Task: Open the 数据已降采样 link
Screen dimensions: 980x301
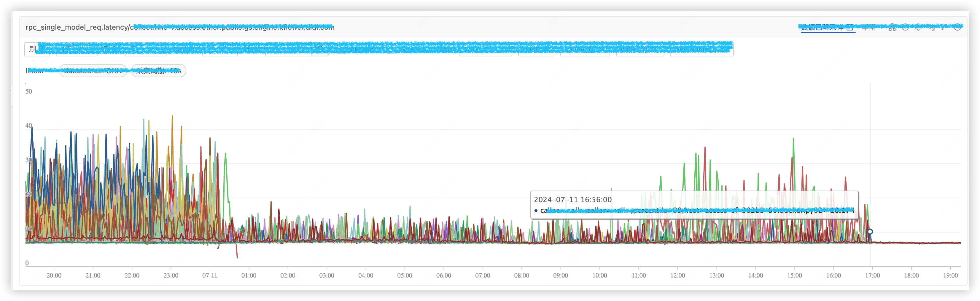Action: point(822,27)
